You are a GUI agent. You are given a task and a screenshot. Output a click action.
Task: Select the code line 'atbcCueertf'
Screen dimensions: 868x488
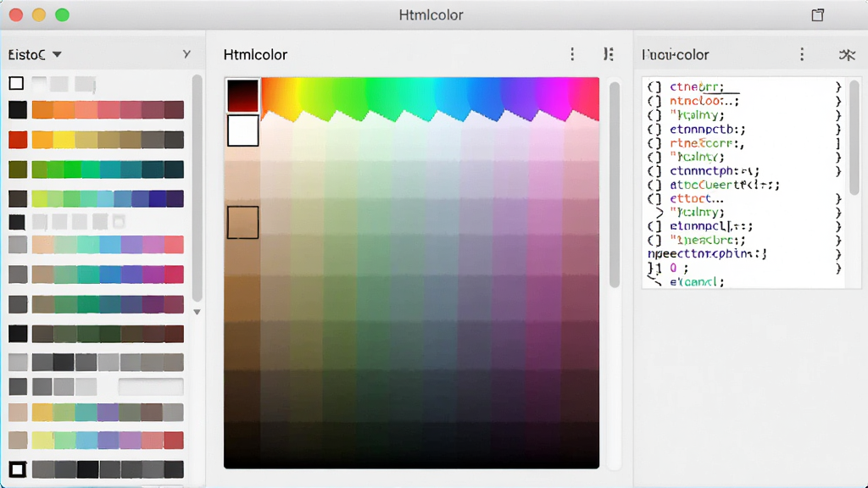[725, 184]
